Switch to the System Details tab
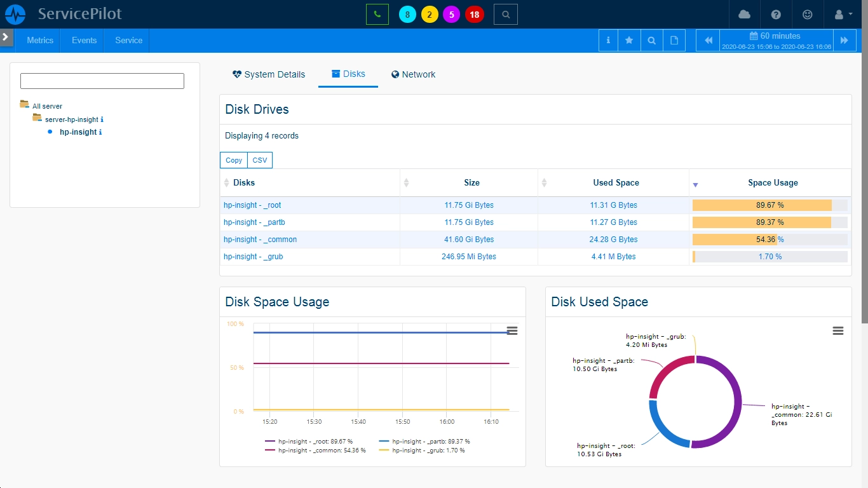 (269, 74)
